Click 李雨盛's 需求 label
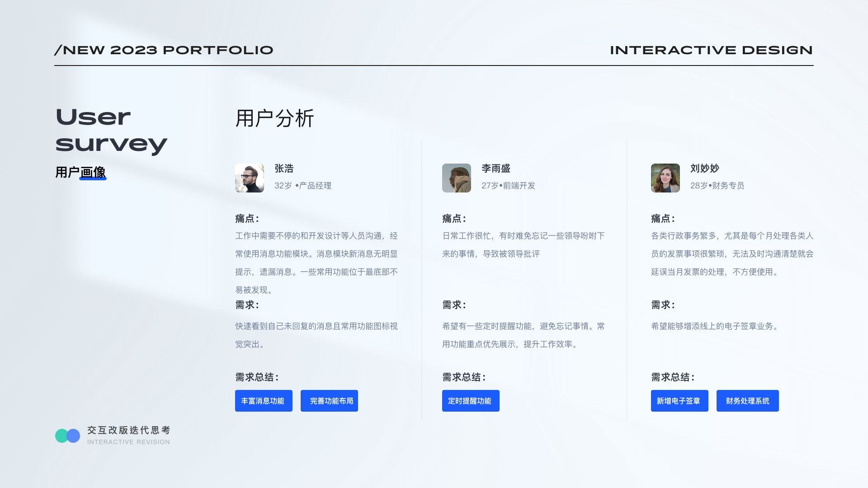This screenshot has height=488, width=868. pos(454,305)
